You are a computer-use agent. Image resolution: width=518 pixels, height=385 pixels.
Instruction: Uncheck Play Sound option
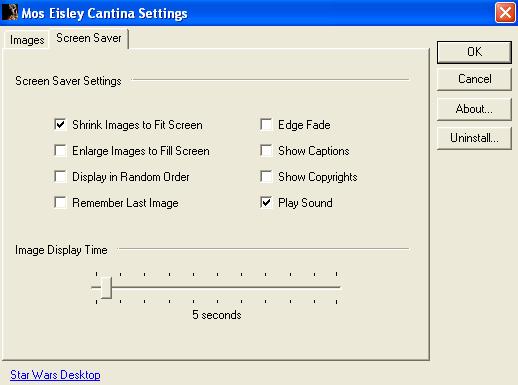point(266,203)
